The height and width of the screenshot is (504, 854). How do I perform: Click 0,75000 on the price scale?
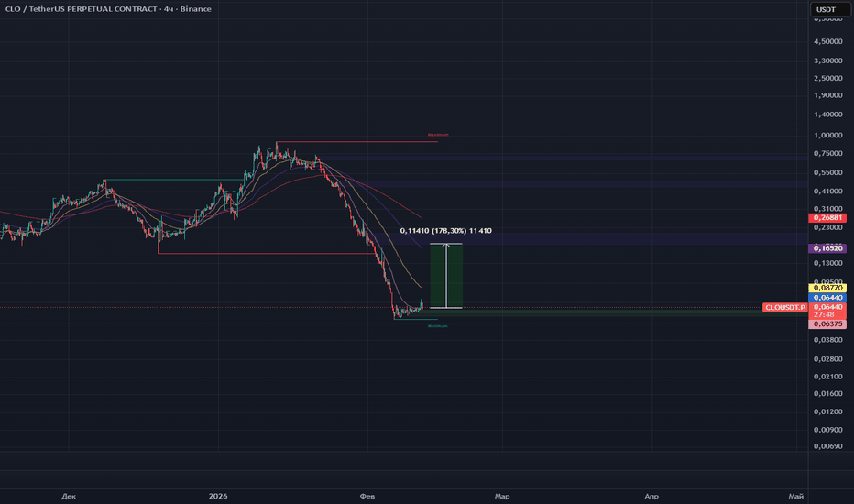pos(827,154)
